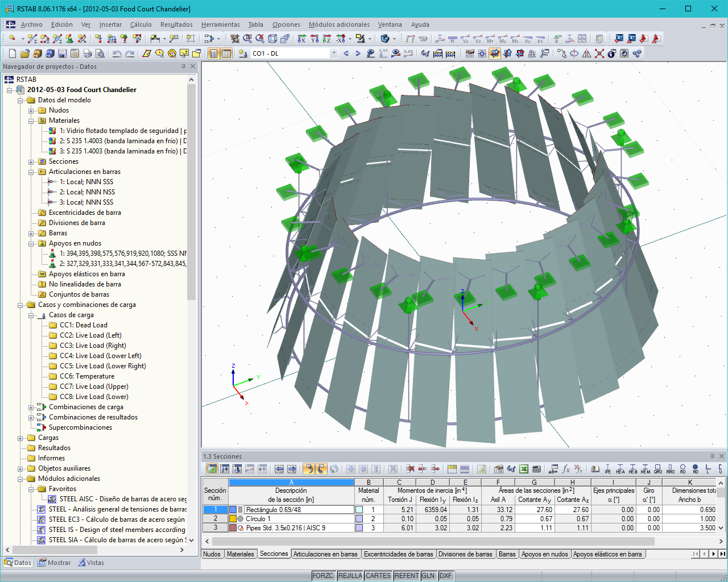This screenshot has height=582, width=728.
Task: Enable CARTES in the status bar
Action: [378, 575]
